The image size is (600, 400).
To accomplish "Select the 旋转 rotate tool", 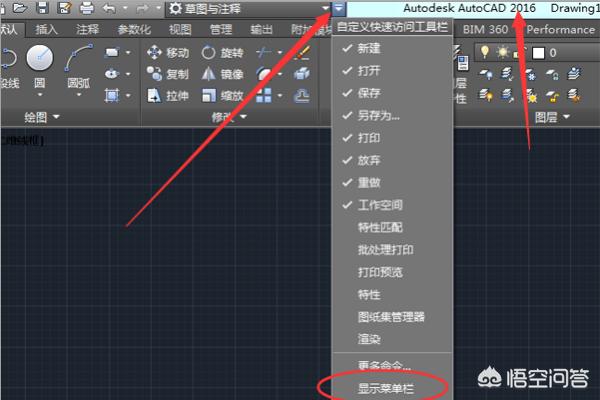I will [x=223, y=52].
